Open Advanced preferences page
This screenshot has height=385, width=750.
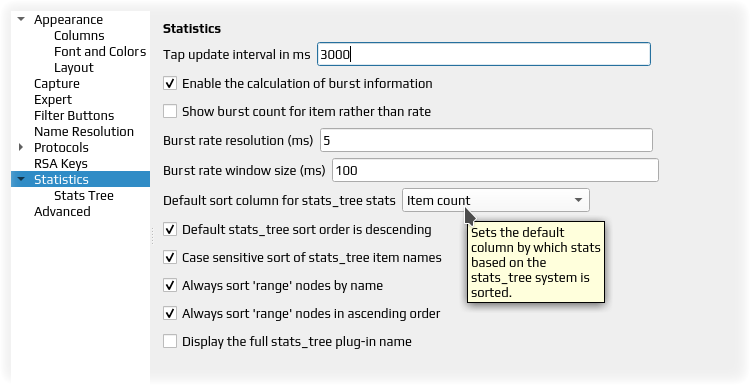[62, 211]
